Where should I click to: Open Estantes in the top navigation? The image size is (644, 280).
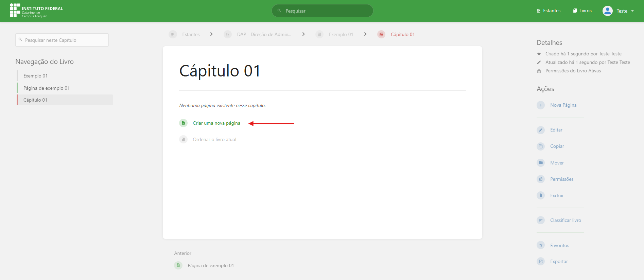(549, 11)
